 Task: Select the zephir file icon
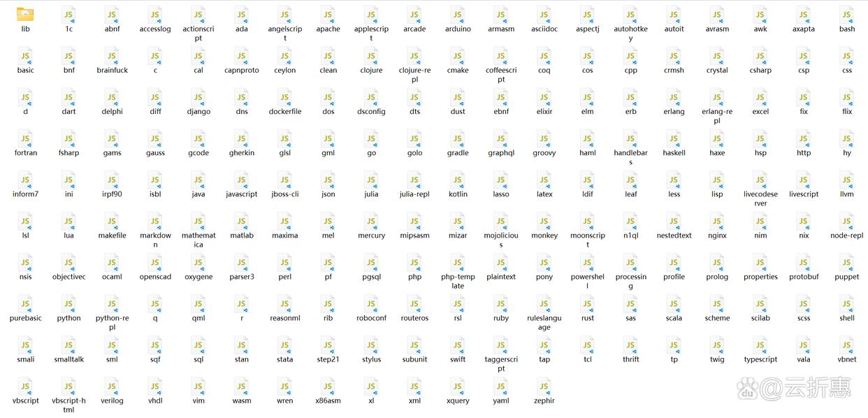coord(544,387)
